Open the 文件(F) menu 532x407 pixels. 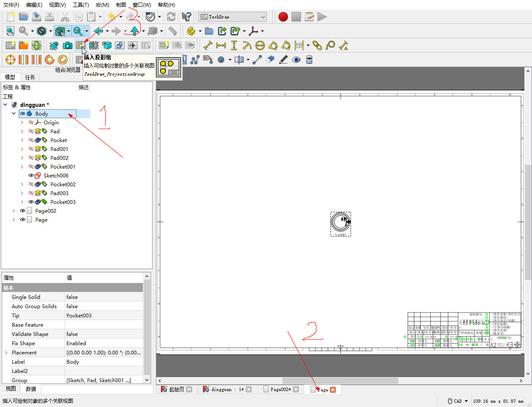coord(11,5)
